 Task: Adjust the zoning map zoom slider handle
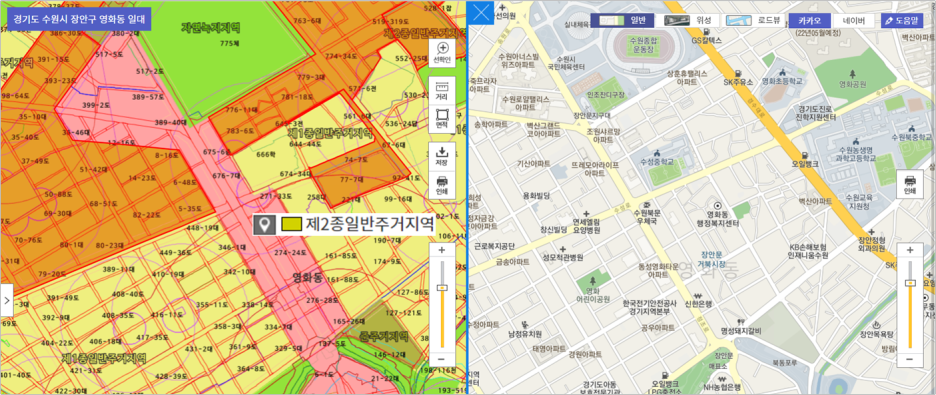(442, 288)
